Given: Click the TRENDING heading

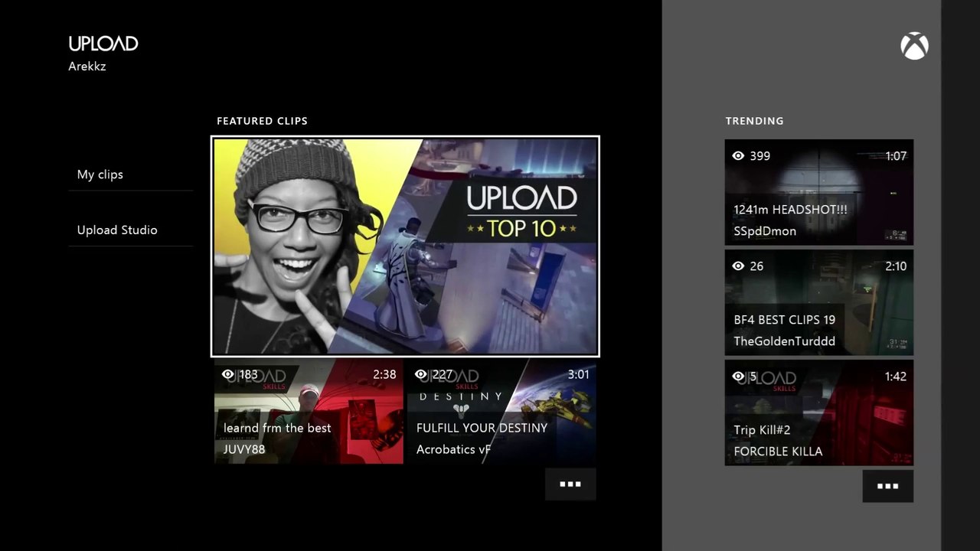Looking at the screenshot, I should coord(755,121).
